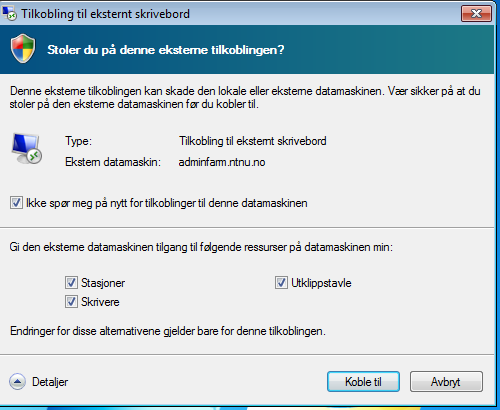Uncheck the Skrivere checkbox

pos(71,302)
